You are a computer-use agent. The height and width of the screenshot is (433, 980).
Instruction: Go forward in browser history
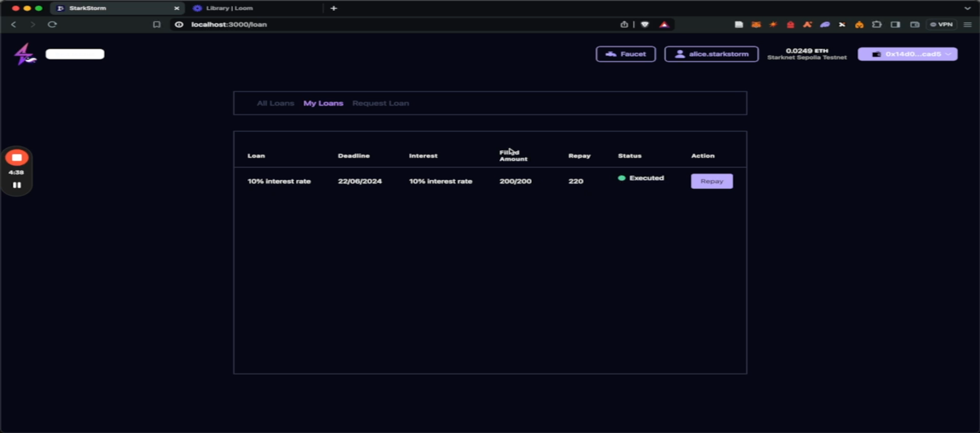[x=33, y=25]
